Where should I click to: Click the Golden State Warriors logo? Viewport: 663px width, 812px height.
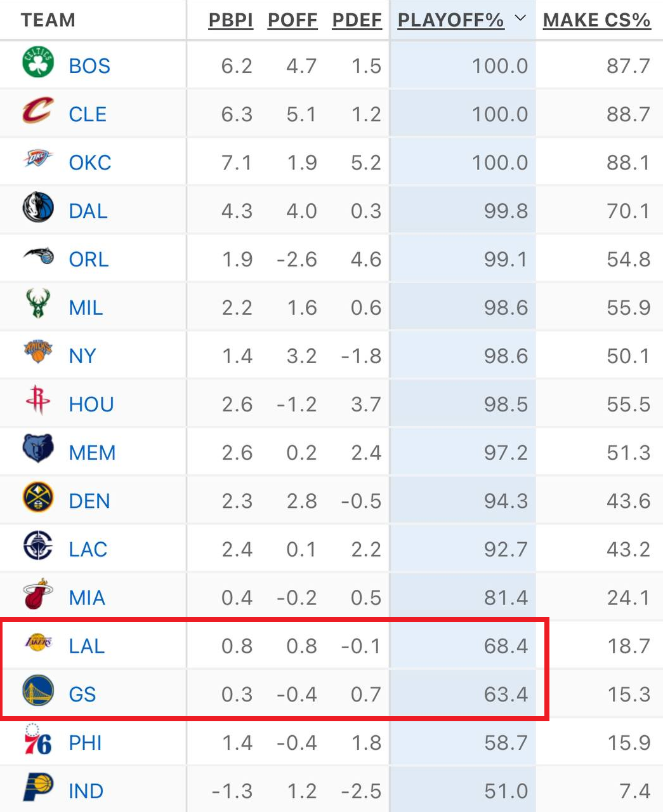[38, 691]
